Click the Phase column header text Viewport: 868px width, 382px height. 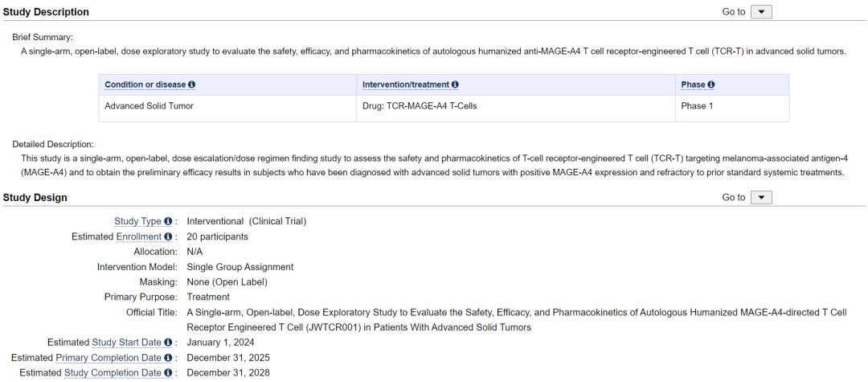pos(693,84)
